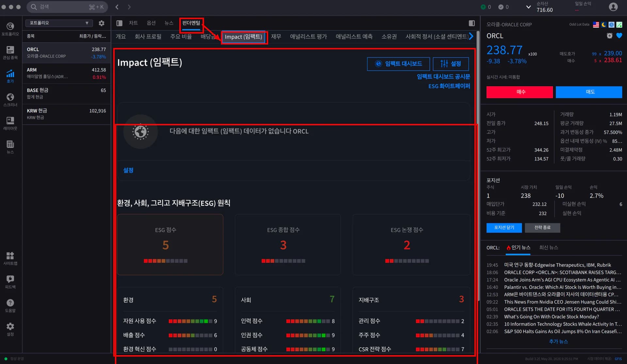Open the 소유권 sub-tab
The width and height of the screenshot is (627, 364).
coord(389,37)
